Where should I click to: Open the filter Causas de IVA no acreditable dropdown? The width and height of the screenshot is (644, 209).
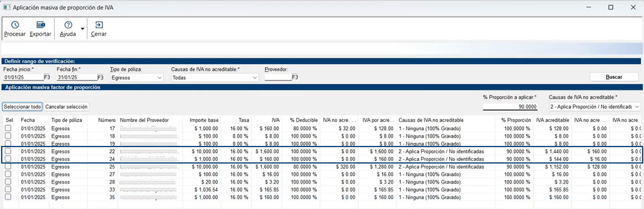255,78
